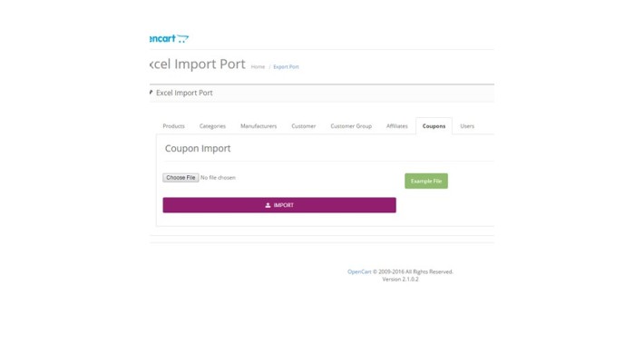Open the Products tab
The image size is (644, 345).
click(174, 126)
